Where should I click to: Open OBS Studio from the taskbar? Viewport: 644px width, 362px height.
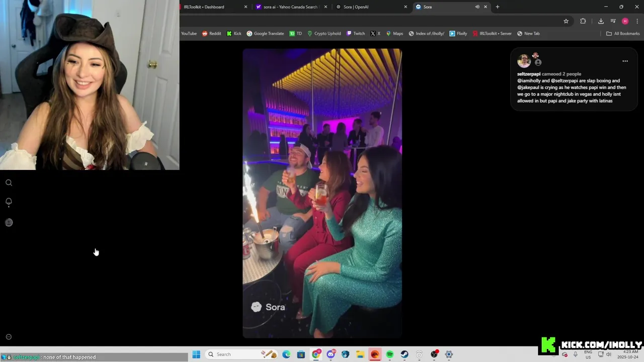pyautogui.click(x=434, y=354)
